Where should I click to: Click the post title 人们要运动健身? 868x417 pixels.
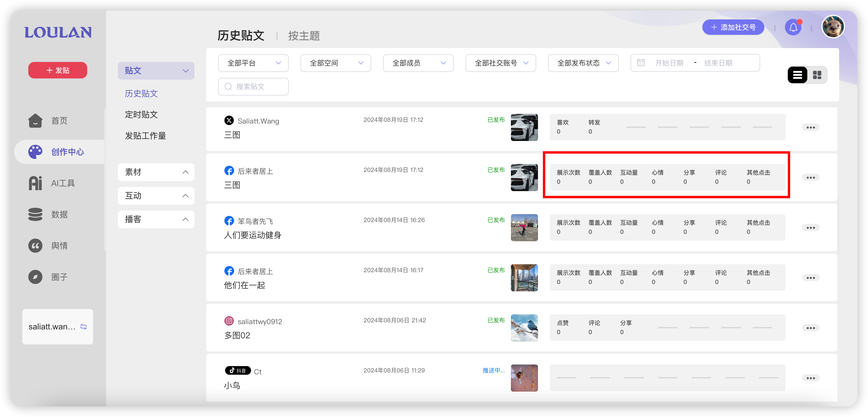coord(253,235)
